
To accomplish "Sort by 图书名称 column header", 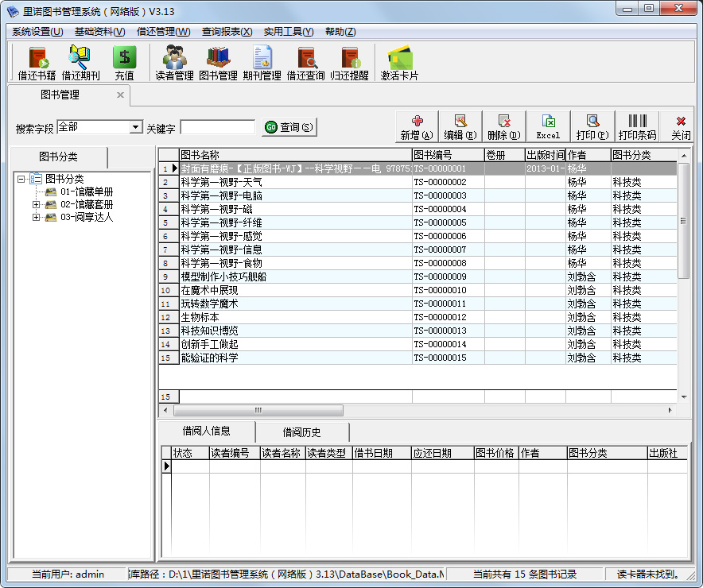I will pos(296,155).
